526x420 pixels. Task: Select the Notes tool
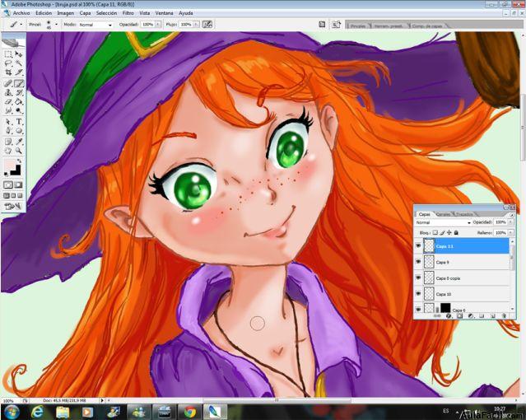click(8, 142)
